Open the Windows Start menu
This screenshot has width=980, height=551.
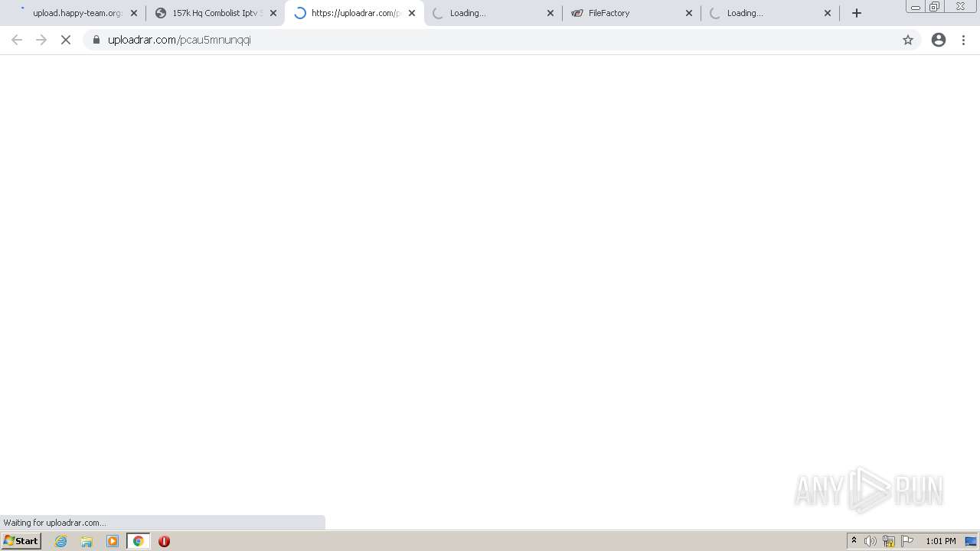pos(21,541)
